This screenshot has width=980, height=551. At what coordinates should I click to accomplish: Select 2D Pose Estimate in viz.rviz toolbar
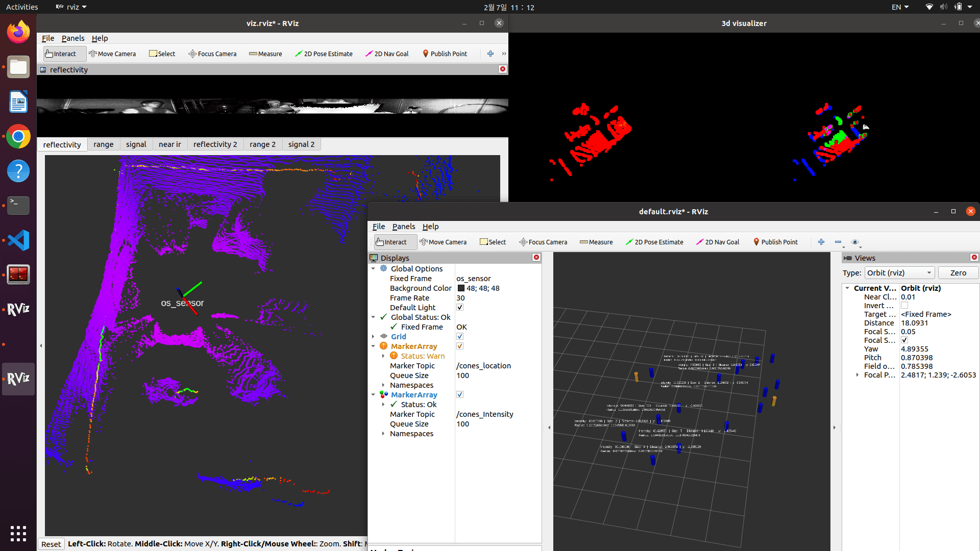tap(324, 54)
